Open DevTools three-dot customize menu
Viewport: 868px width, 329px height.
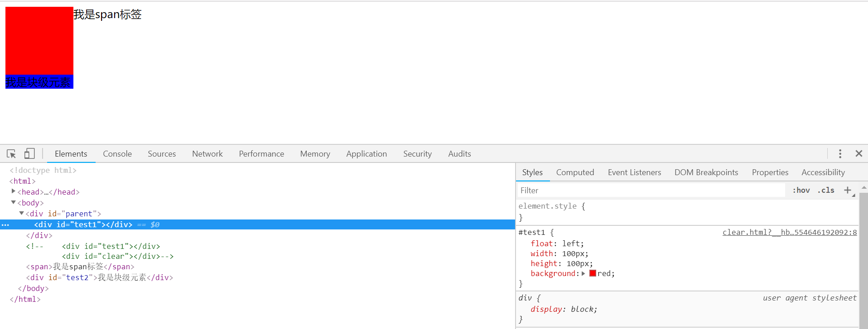tap(840, 154)
